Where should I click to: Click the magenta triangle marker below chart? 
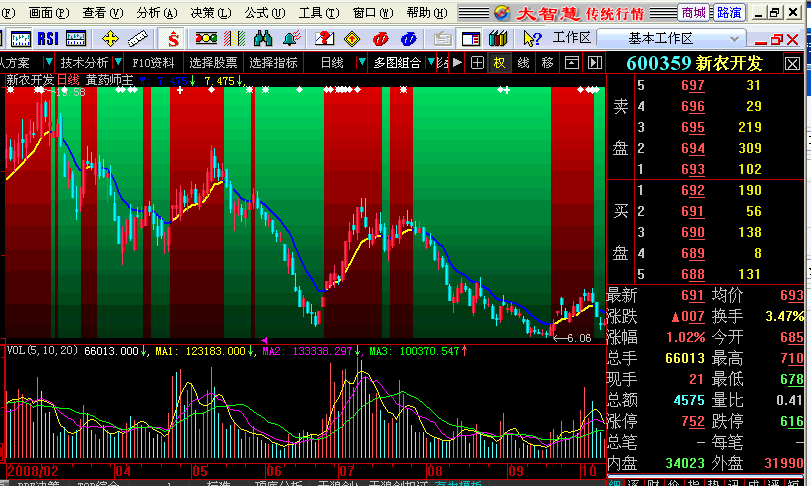click(264, 341)
